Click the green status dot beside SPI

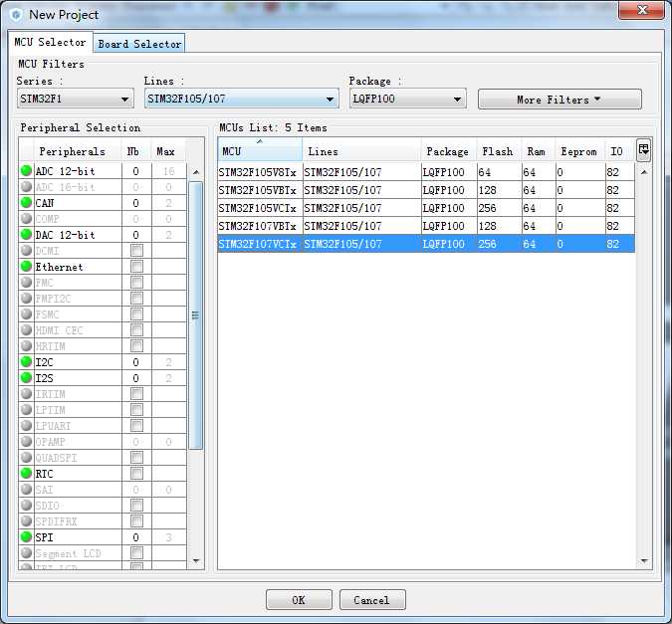(26, 536)
